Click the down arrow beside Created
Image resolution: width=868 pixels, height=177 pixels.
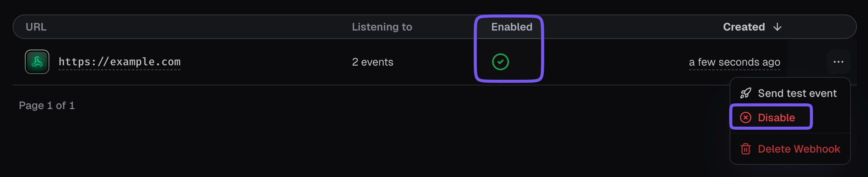[777, 27]
